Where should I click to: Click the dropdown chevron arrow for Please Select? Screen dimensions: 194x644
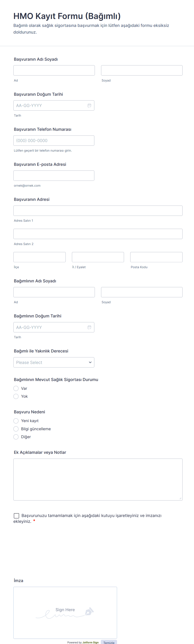(x=90, y=362)
